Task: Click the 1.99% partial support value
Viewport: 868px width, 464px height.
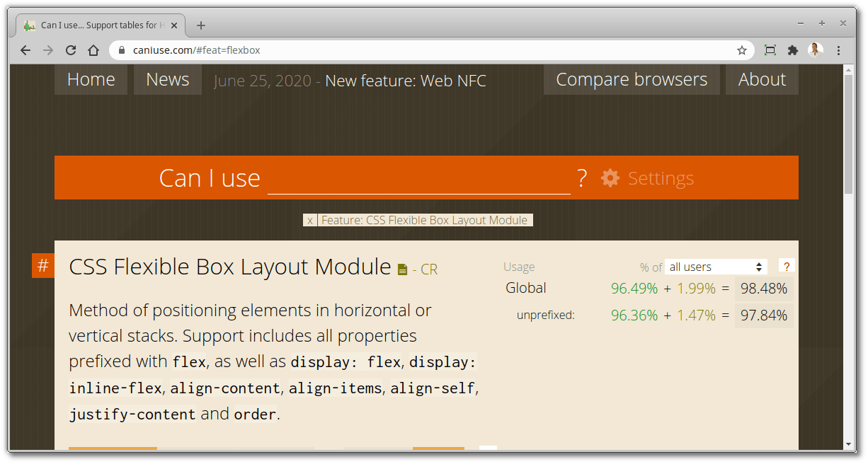Action: 696,289
